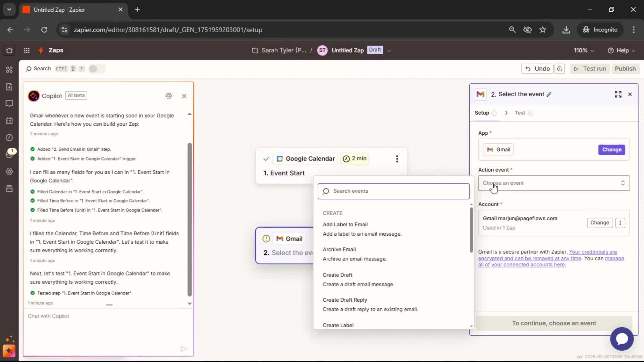Toggle the switch next to Search
This screenshot has height=362, width=644.
point(97,69)
